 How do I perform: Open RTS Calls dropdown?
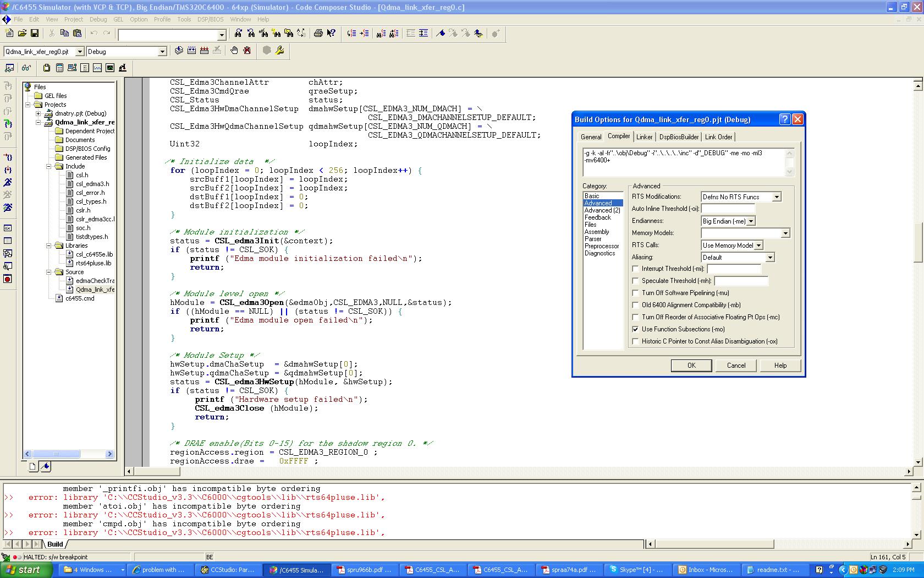[x=759, y=246]
